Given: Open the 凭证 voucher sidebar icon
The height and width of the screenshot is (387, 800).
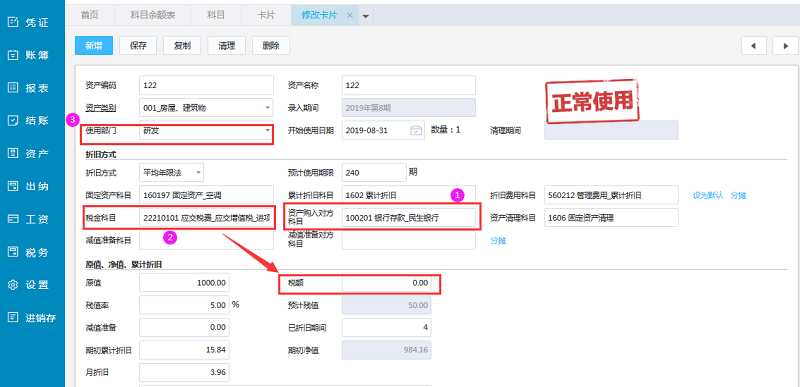Looking at the screenshot, I should point(13,22).
